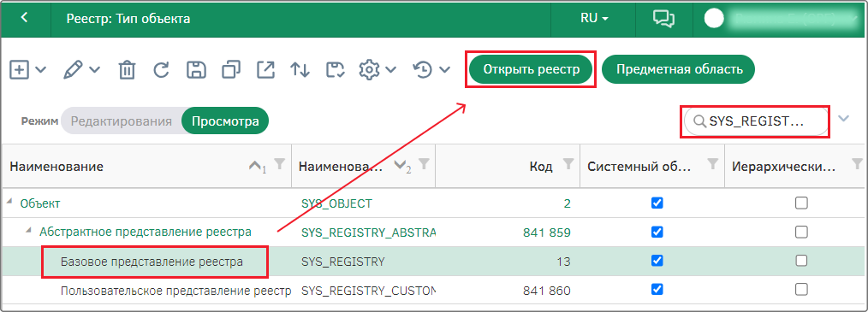Image resolution: width=868 pixels, height=312 pixels.
Task: Toggle system checkbox in SYS_REGISTRY row
Action: pos(657,260)
